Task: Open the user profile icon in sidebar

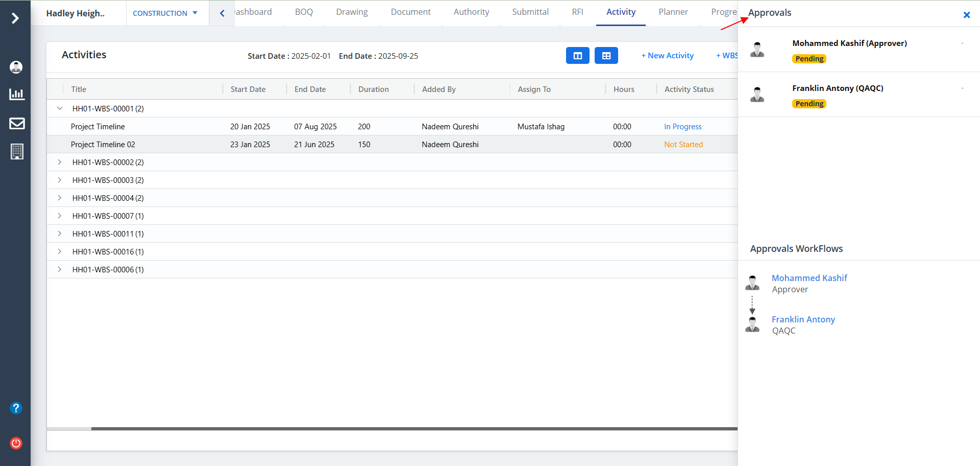Action: pos(16,67)
